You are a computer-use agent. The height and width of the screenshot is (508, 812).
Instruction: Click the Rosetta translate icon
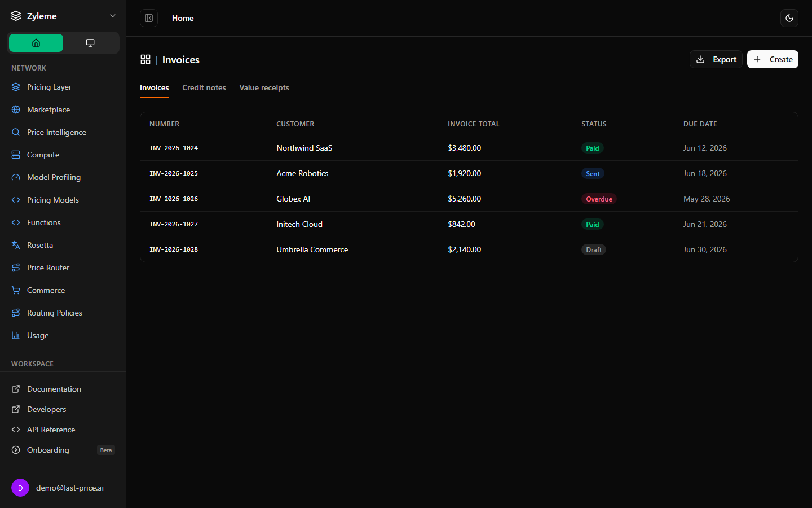click(x=16, y=245)
